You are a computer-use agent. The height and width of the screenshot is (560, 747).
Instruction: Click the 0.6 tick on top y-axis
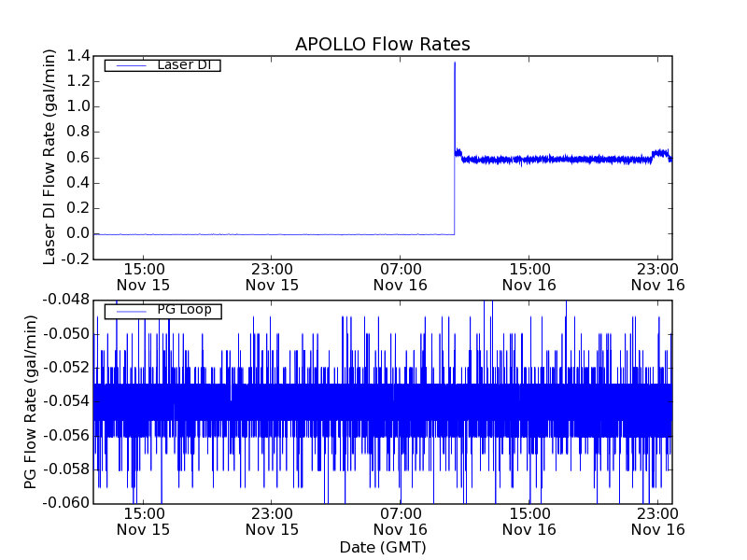(78, 158)
